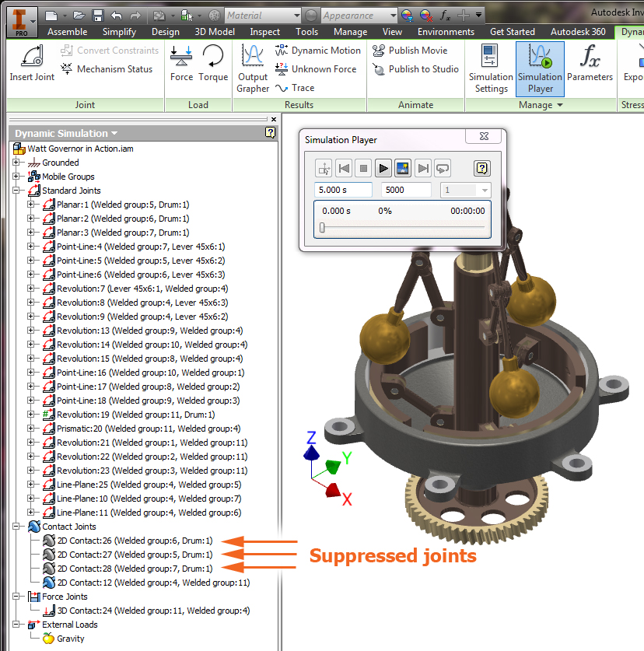Expand Revolution:19 joint node
This screenshot has height=651, width=644.
point(31,415)
